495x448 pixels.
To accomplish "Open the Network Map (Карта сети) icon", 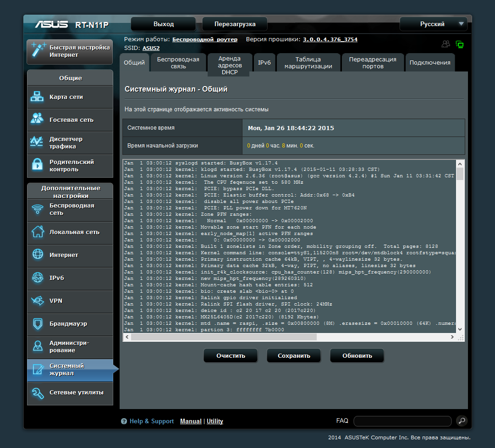I will (37, 97).
